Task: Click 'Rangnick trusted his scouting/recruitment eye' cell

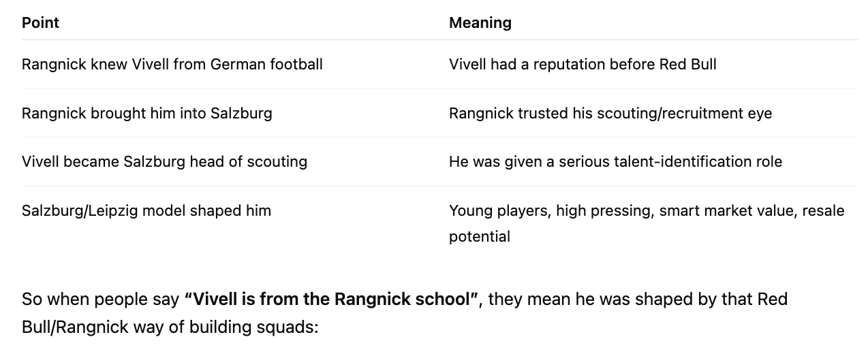Action: point(610,113)
